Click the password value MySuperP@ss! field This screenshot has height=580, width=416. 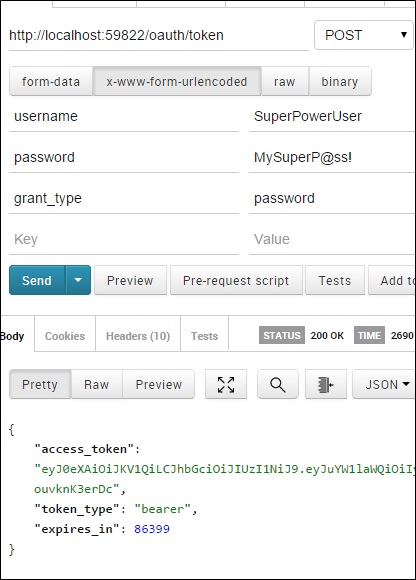tap(332, 158)
